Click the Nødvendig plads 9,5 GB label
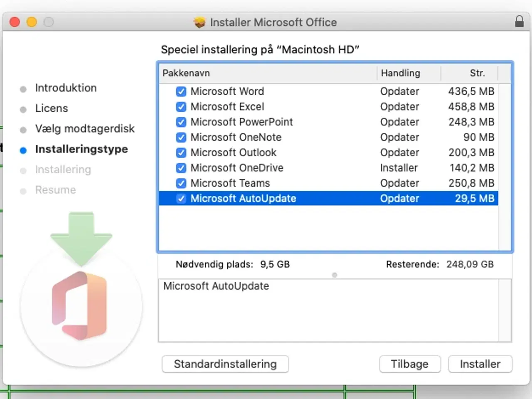This screenshot has width=532, height=399. (233, 264)
